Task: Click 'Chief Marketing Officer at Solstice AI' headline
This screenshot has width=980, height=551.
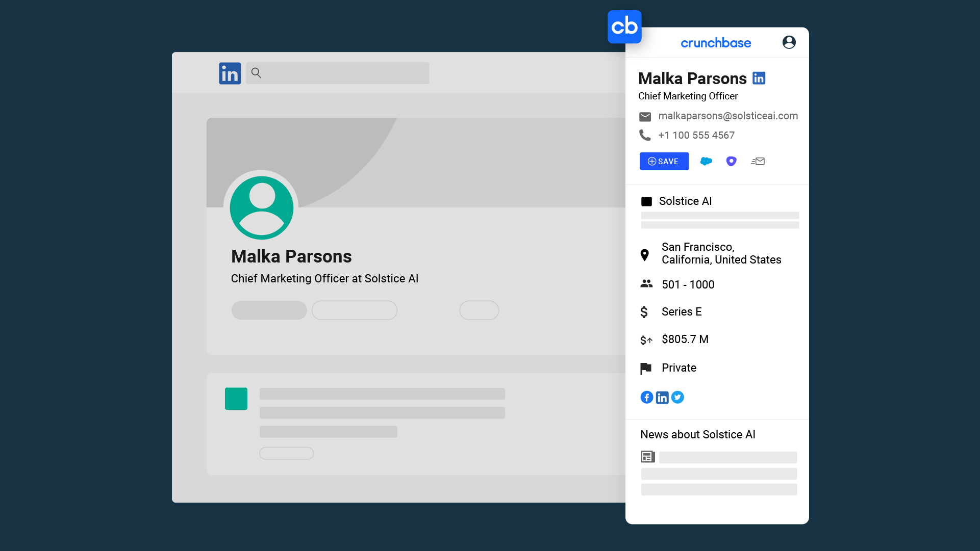Action: [324, 278]
